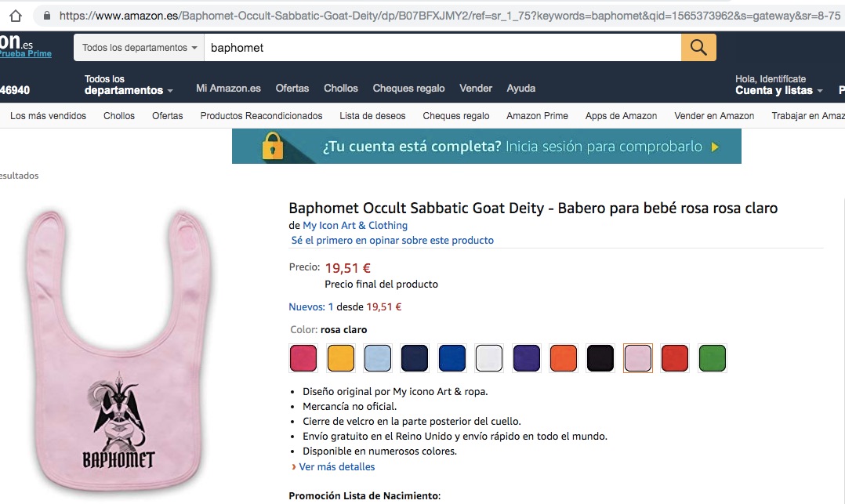Click the search field containing 'baphomet'
This screenshot has height=504, width=845.
(442, 48)
